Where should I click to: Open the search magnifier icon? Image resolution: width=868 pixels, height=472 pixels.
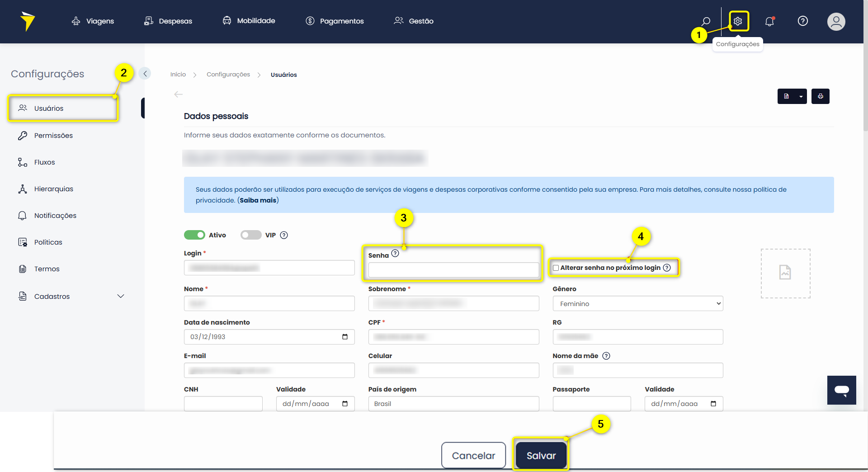(x=706, y=21)
